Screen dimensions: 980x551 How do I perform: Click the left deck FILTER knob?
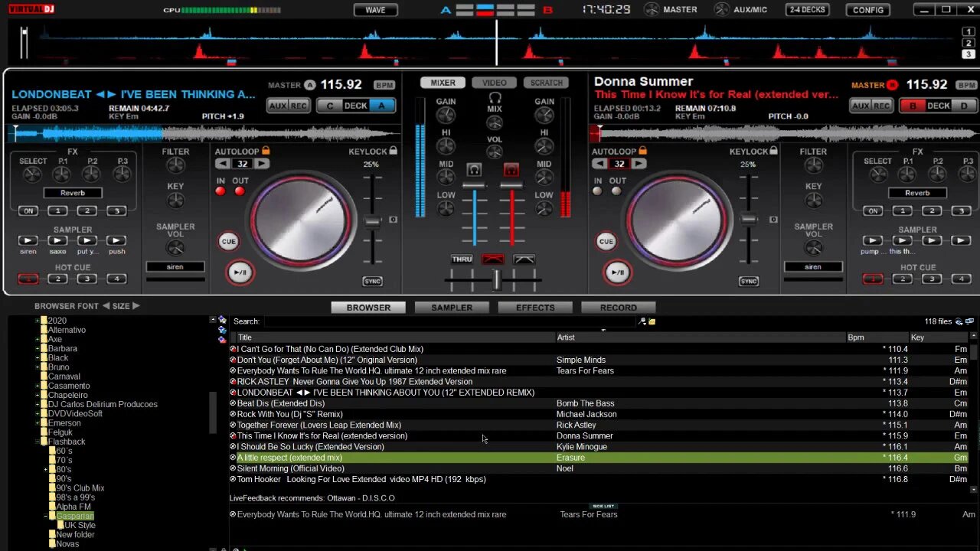[x=176, y=165]
